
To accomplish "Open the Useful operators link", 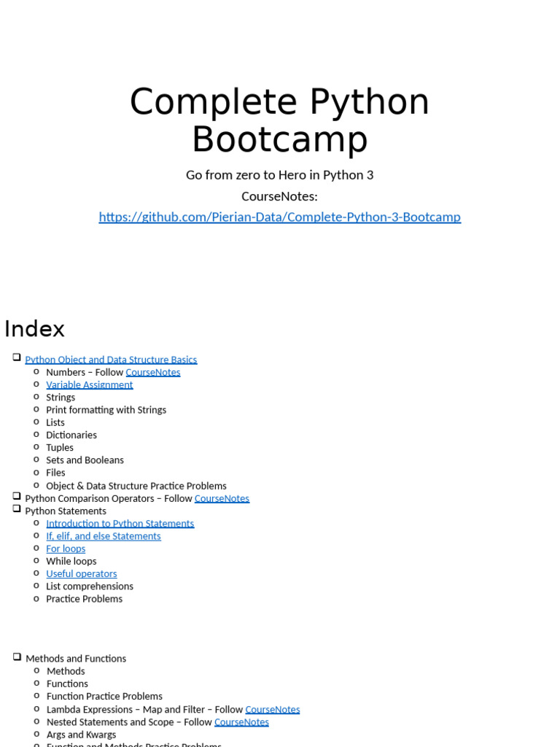I will 82,573.
